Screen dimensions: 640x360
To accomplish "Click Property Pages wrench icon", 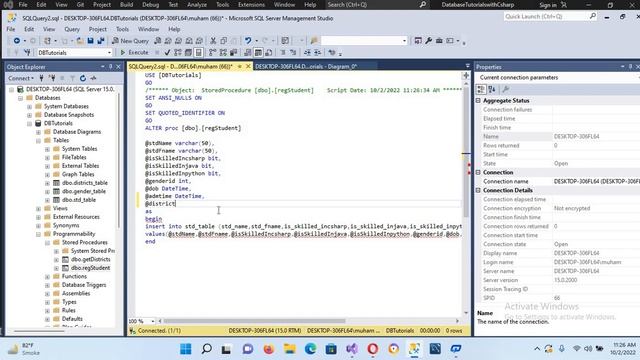I will pos(505,89).
